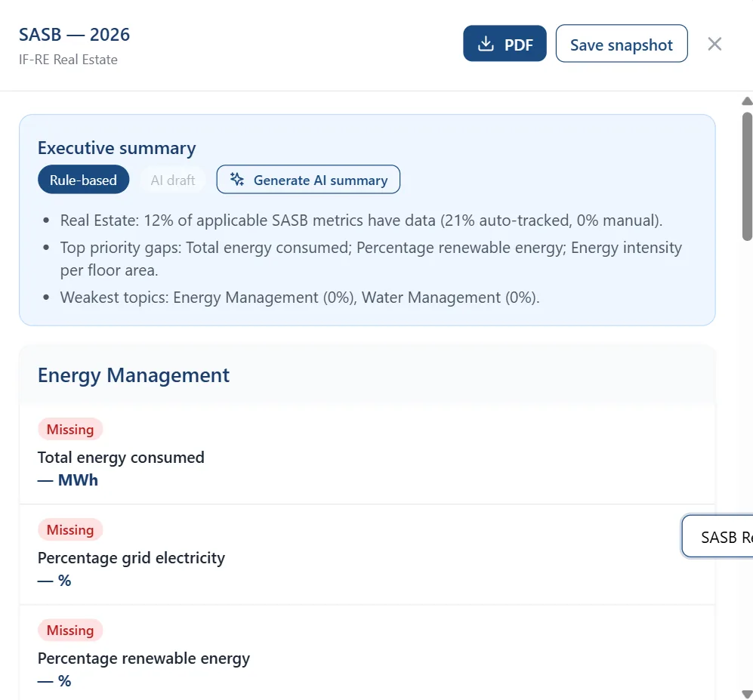
Task: Click the 'Weakest topics' bullet text
Action: point(300,298)
